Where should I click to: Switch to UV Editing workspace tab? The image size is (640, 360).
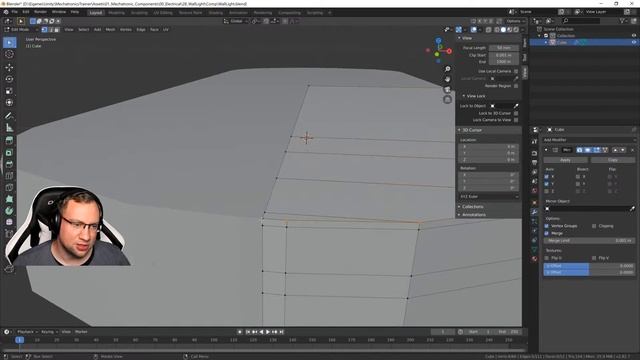coord(163,13)
